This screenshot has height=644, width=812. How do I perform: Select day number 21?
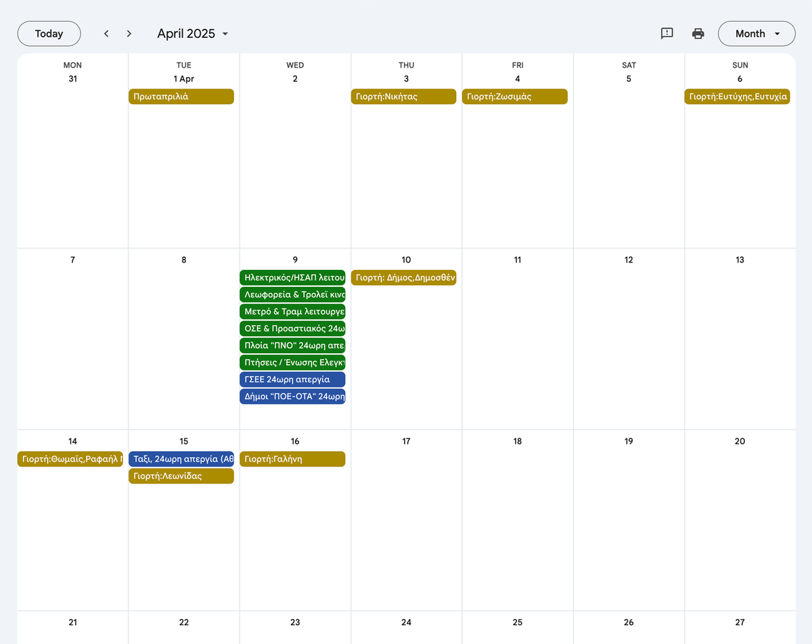coord(72,622)
